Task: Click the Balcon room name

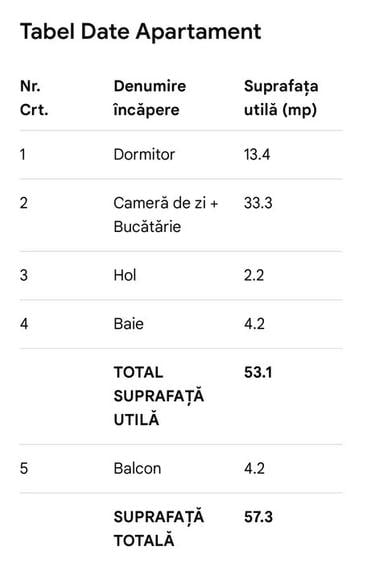Action: [x=137, y=469]
